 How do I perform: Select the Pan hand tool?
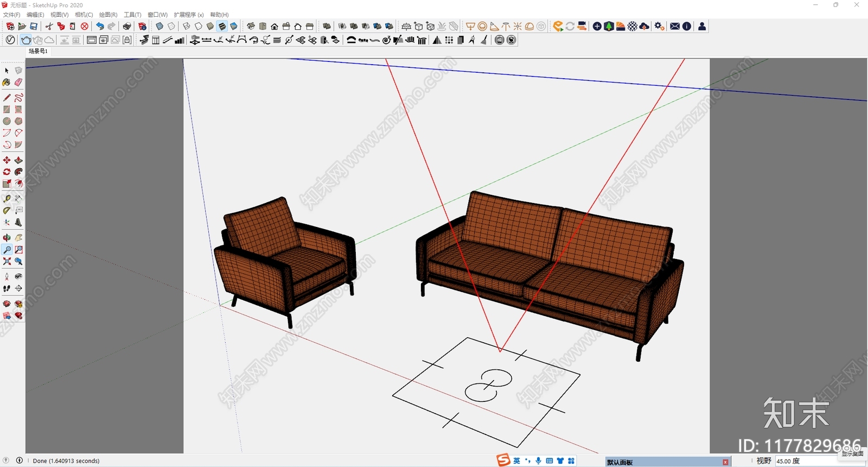[18, 237]
